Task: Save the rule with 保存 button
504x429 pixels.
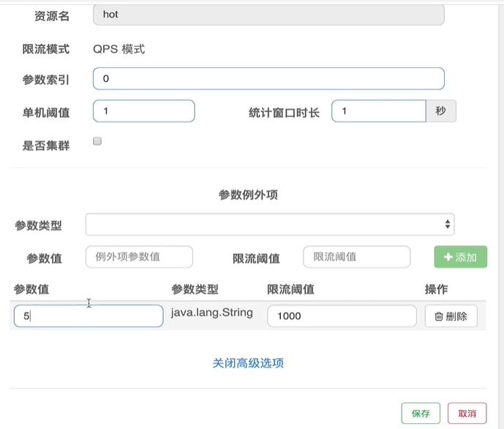Action: (x=421, y=413)
